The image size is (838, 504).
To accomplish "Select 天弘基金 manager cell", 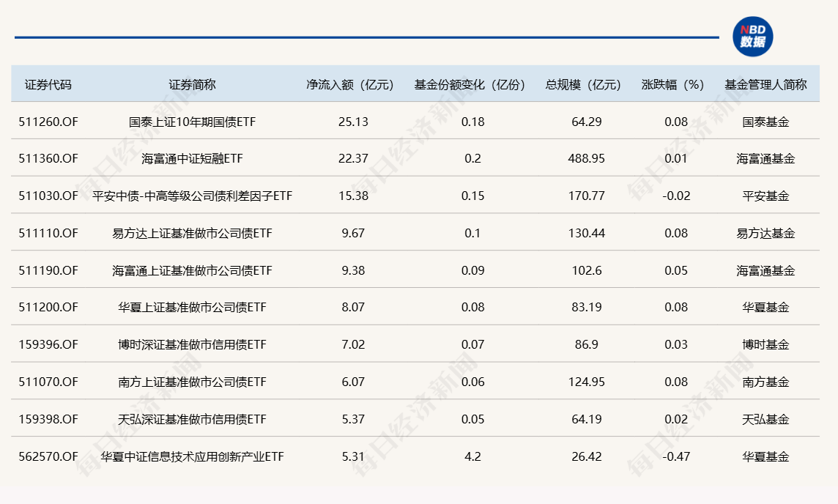I will pos(766,420).
